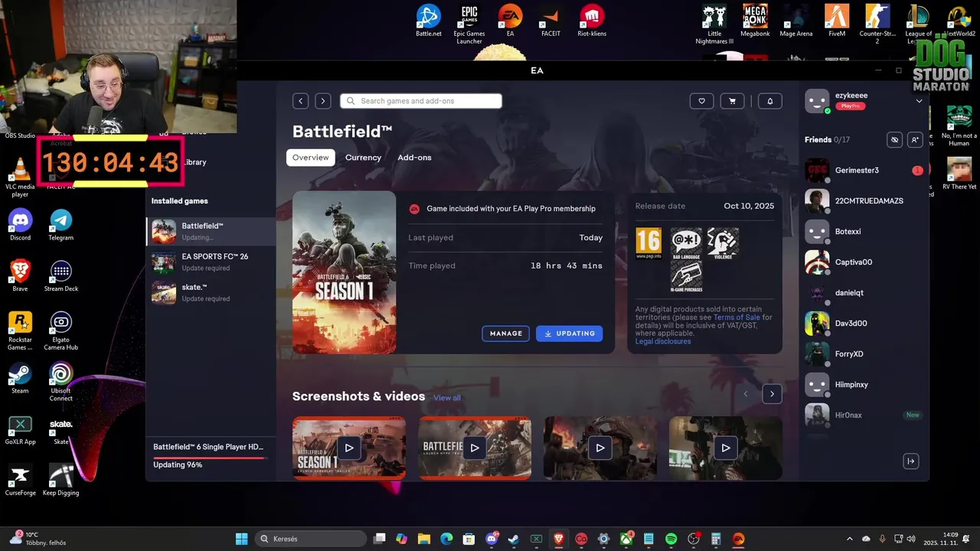980x551 pixels.
Task: Open friend Captiva00 in friends list
Action: pos(864,262)
